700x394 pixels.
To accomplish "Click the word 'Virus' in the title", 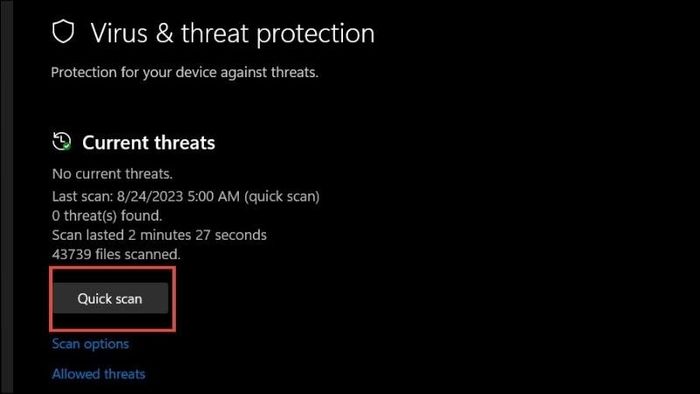I will click(119, 33).
